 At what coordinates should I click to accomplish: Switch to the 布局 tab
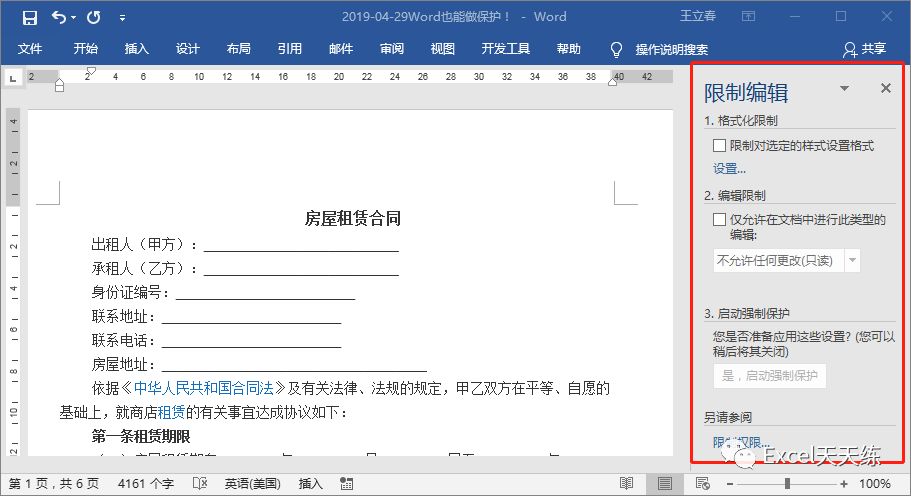click(239, 49)
